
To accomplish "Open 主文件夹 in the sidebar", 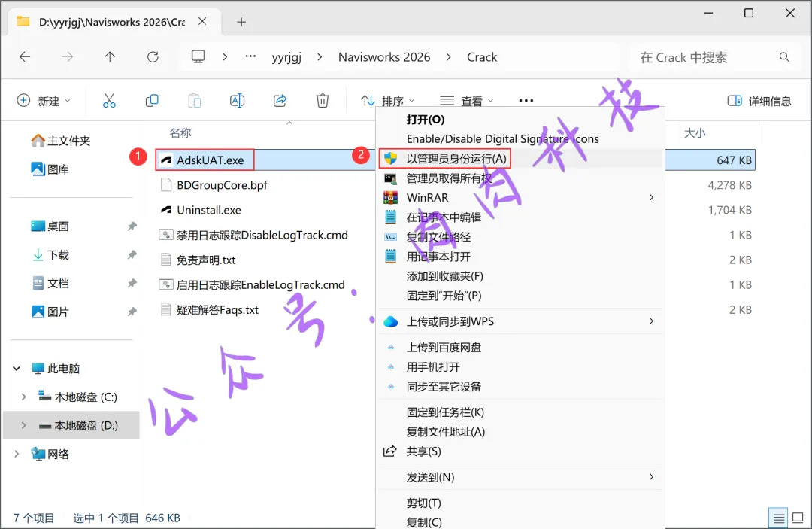I will [x=61, y=141].
